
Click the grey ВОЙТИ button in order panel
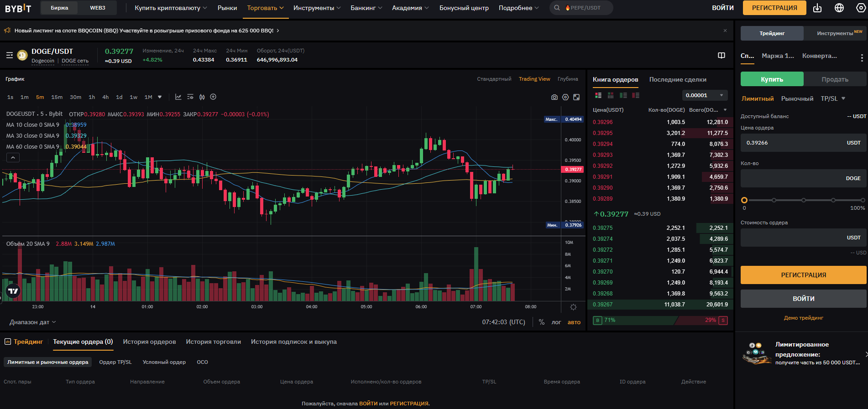pos(803,299)
